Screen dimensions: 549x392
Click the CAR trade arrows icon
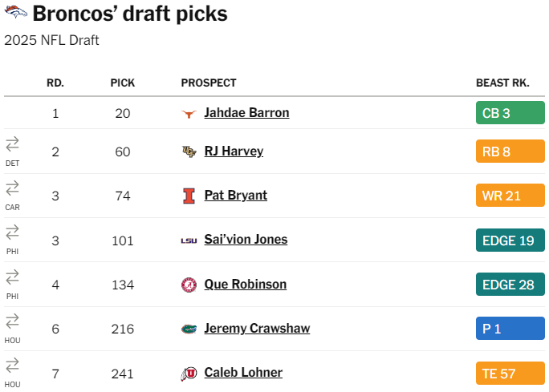(x=12, y=188)
